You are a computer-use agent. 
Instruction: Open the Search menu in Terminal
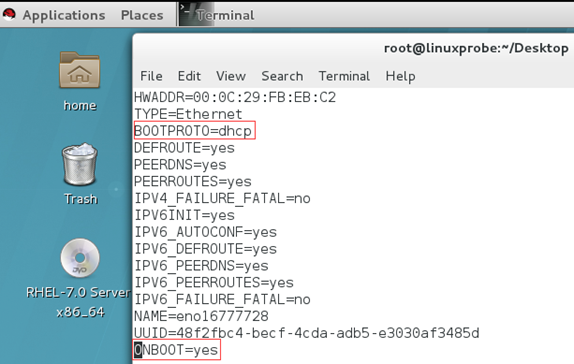[x=282, y=76]
